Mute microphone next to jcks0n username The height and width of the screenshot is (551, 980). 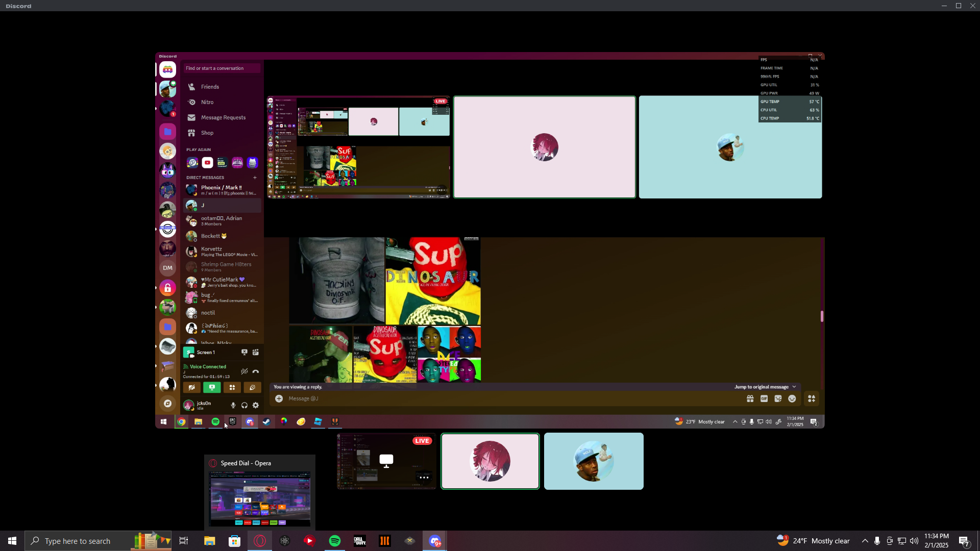tap(233, 405)
